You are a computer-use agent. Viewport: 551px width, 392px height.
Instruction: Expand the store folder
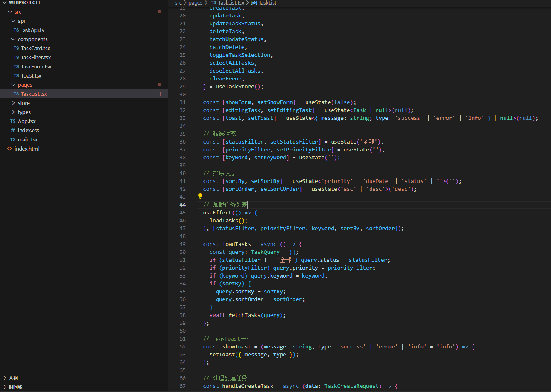(13, 103)
